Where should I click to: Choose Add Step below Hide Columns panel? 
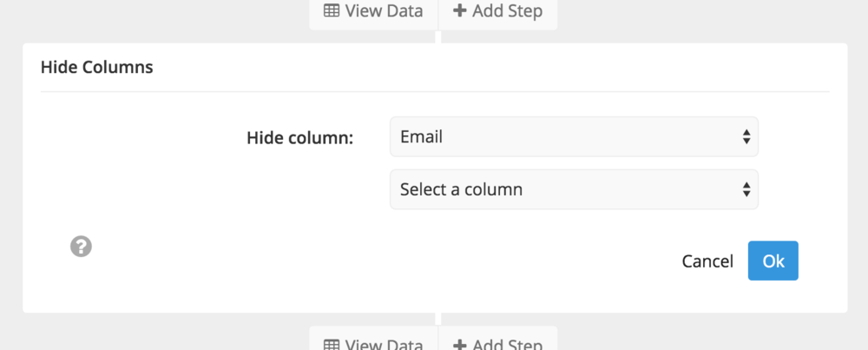497,339
